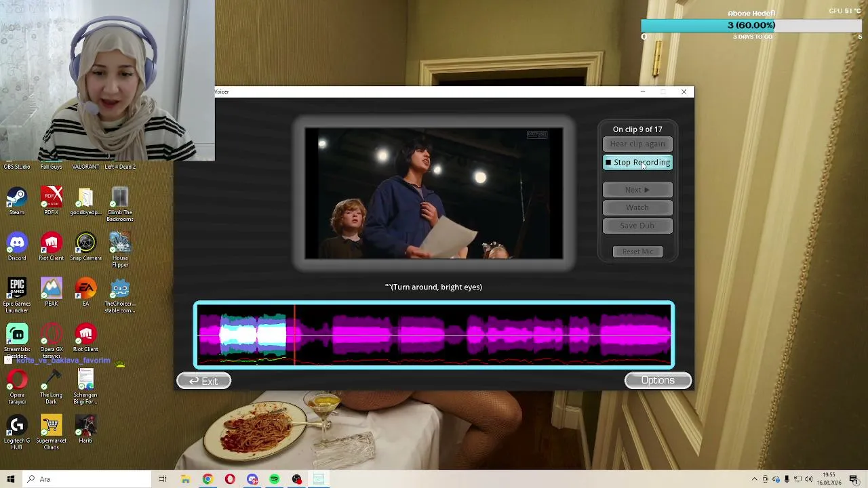Image resolution: width=868 pixels, height=488 pixels.
Task: Open Spotify from the taskbar
Action: 275,479
